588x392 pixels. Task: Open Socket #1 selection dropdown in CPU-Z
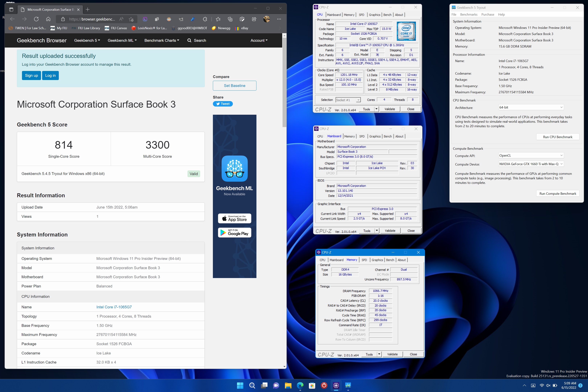click(x=348, y=100)
